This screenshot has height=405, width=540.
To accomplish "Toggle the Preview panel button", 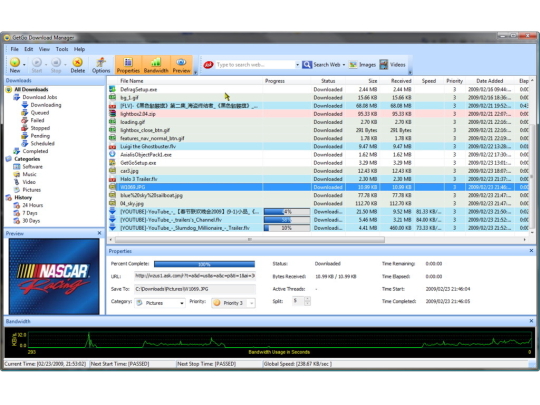I will [x=181, y=65].
